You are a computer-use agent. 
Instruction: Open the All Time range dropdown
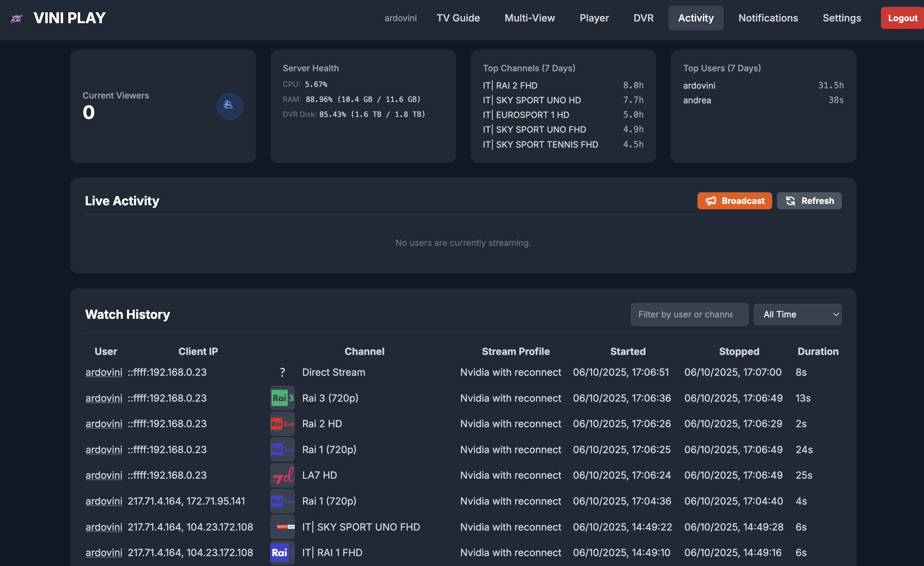(797, 314)
